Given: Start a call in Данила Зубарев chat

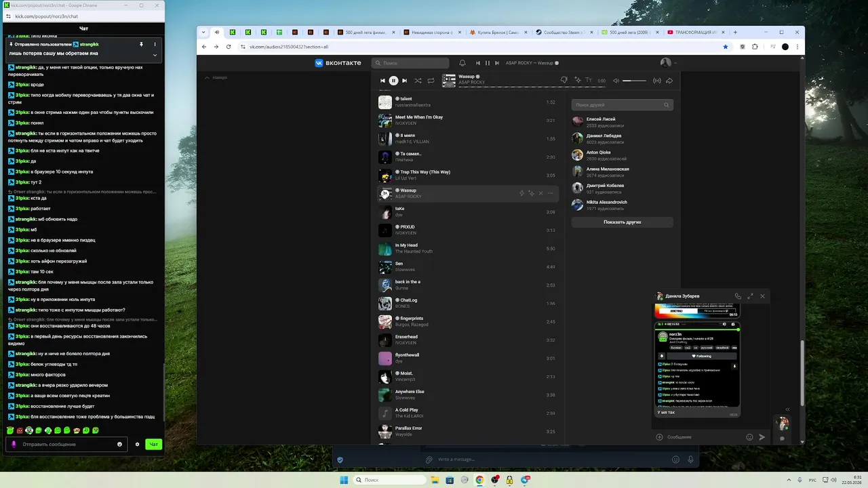Looking at the screenshot, I should tap(738, 296).
